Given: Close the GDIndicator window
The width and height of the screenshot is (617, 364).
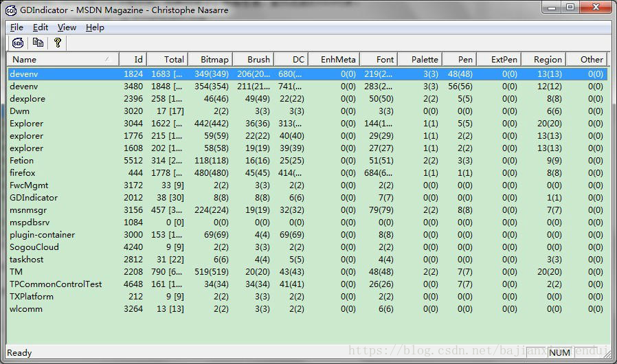Looking at the screenshot, I should click(x=596, y=8).
